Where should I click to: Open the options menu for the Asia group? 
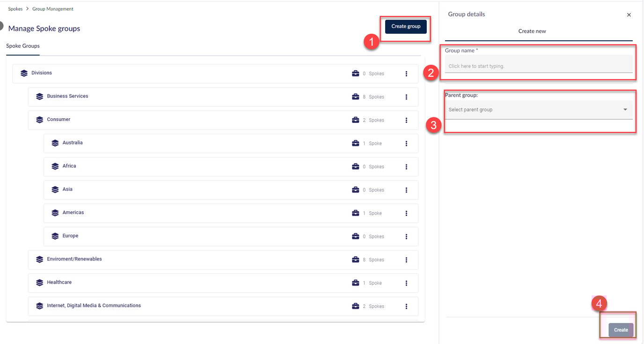pyautogui.click(x=406, y=190)
